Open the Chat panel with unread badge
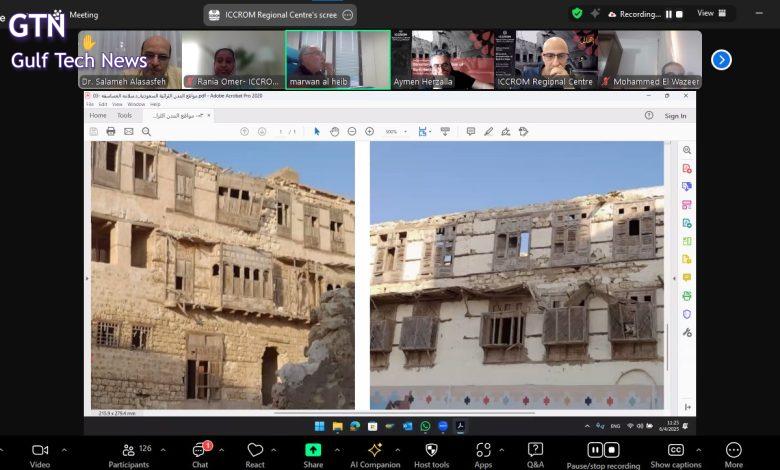This screenshot has width=780, height=470. pyautogui.click(x=199, y=451)
